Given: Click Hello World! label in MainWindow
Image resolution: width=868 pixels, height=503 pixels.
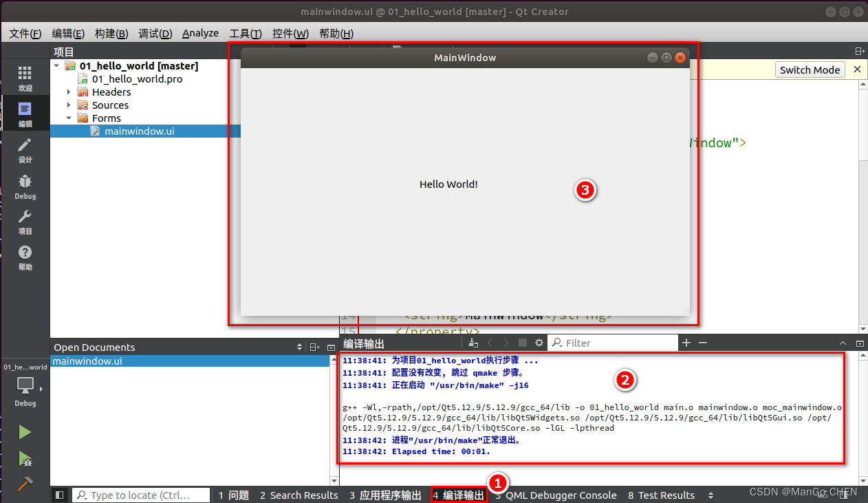Looking at the screenshot, I should click(x=448, y=184).
